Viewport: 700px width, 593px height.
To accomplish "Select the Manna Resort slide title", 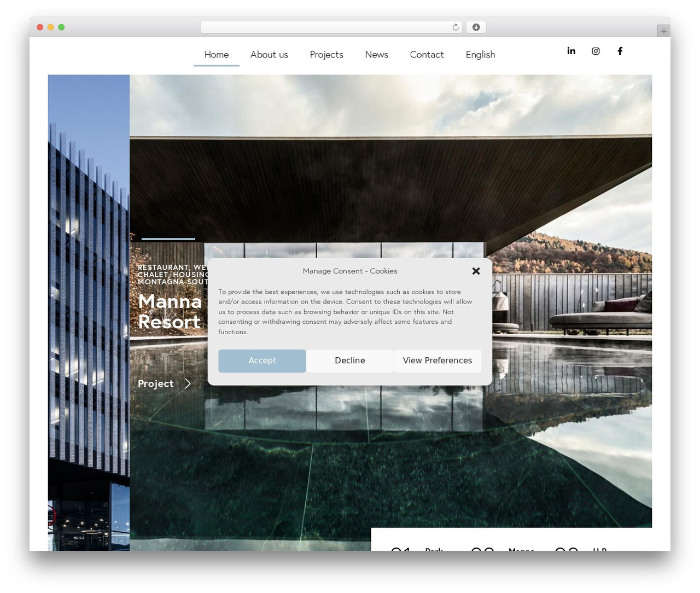I will pos(170,311).
